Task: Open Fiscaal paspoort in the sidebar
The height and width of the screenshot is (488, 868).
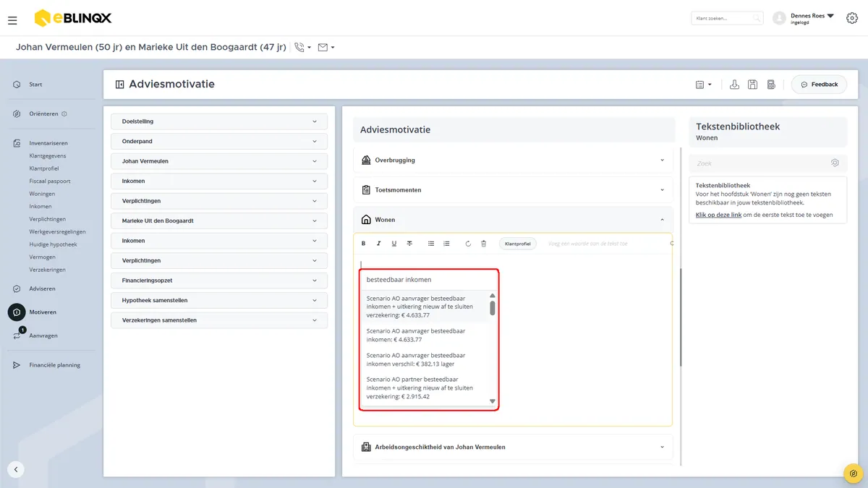Action: click(50, 181)
